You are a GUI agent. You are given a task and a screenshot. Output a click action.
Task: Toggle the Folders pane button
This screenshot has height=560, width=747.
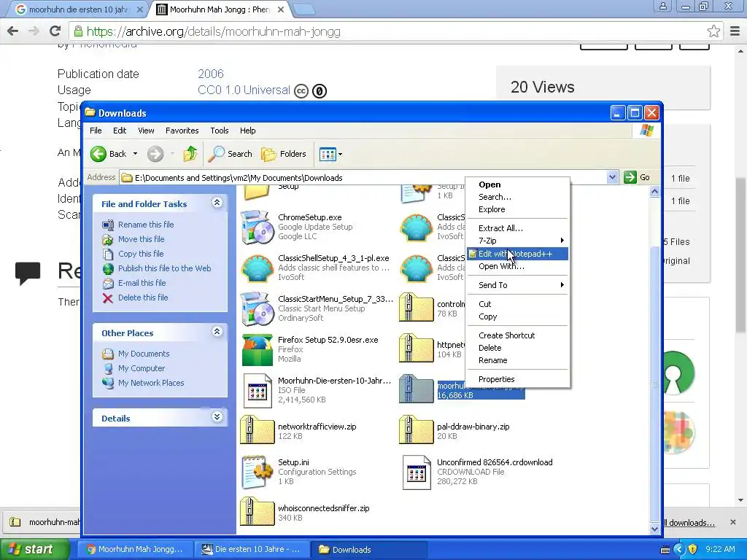point(284,154)
